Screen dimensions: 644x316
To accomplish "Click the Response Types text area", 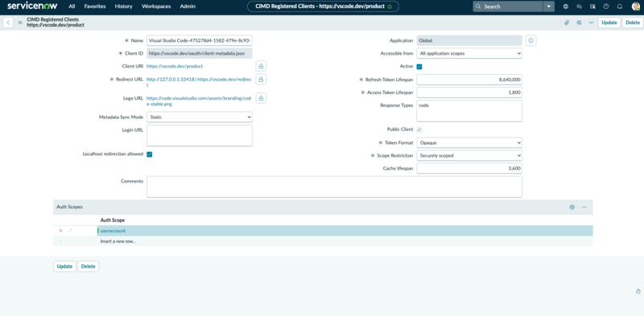I will click(x=469, y=111).
